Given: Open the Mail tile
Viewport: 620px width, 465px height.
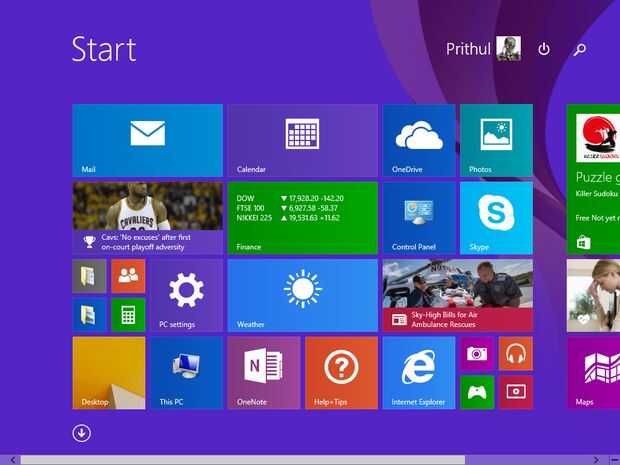Looking at the screenshot, I should coord(147,140).
